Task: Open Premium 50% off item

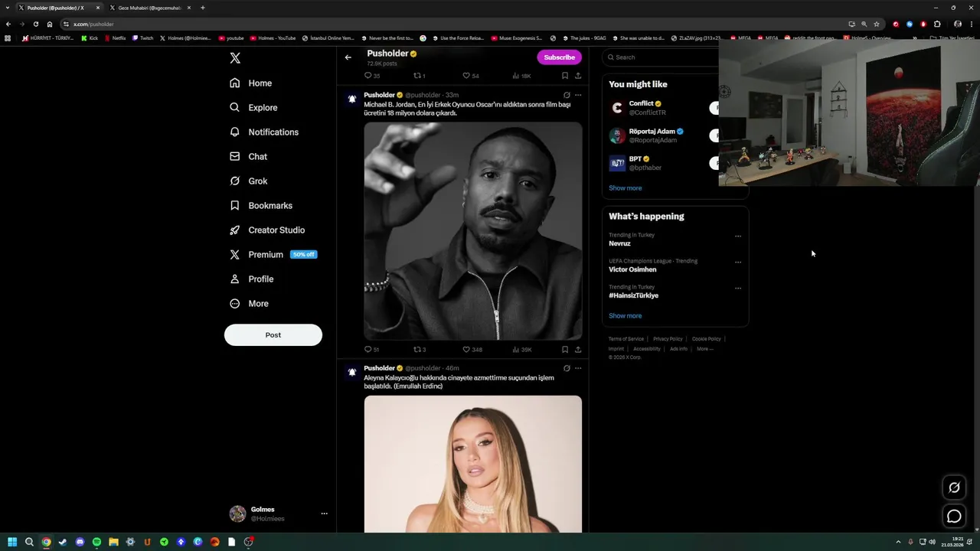Action: coord(273,254)
